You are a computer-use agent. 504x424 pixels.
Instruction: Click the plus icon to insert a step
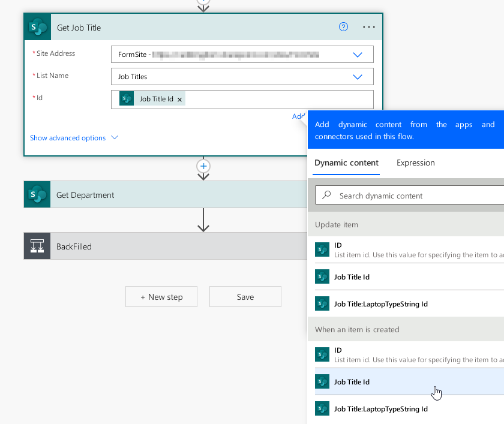click(203, 166)
